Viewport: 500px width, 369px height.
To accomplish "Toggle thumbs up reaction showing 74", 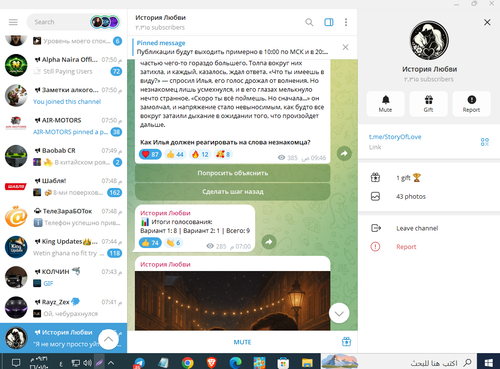I will pos(150,243).
